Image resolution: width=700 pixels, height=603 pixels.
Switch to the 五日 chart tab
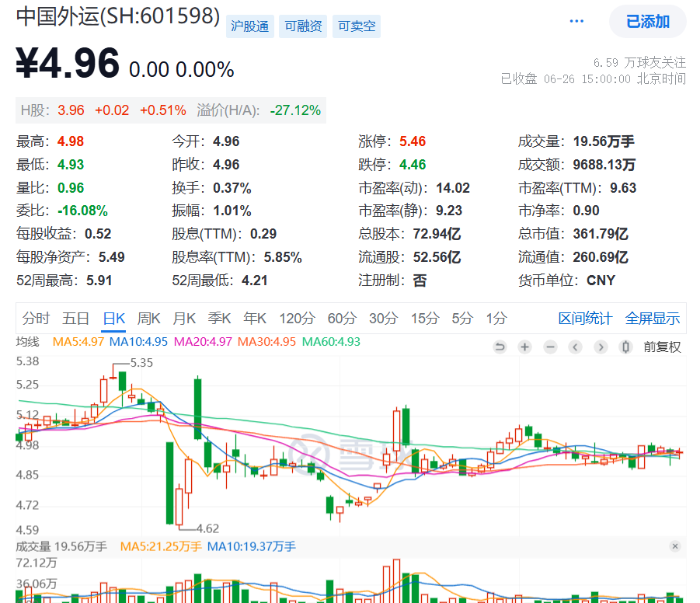[x=75, y=319]
